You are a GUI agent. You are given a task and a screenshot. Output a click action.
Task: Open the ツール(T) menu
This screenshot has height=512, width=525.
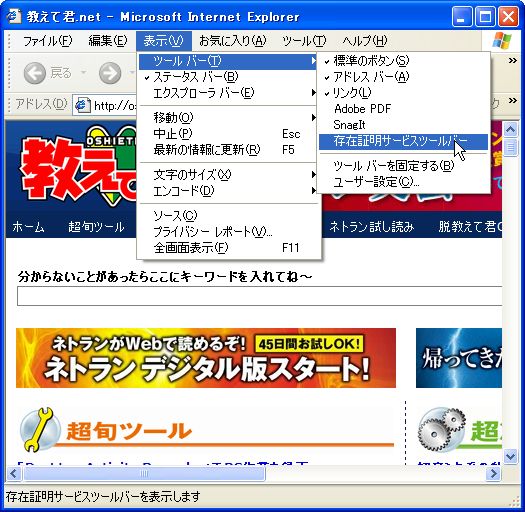coord(304,41)
